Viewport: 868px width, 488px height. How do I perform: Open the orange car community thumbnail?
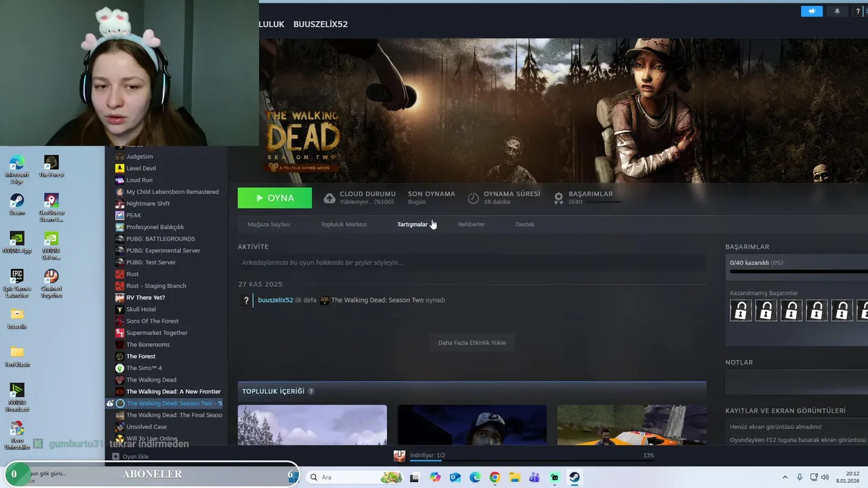632,425
